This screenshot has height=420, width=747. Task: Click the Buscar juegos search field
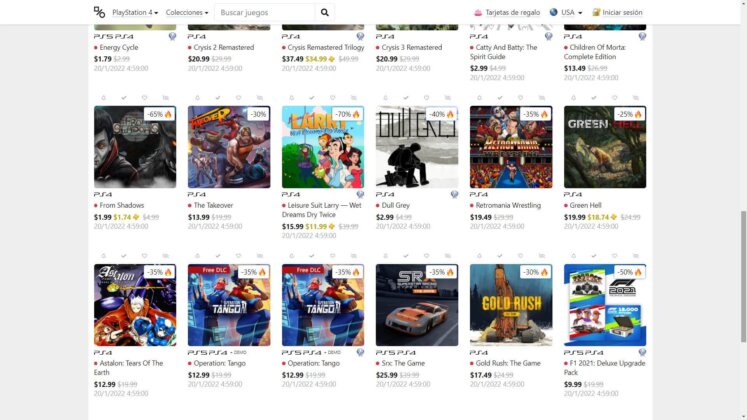[265, 12]
